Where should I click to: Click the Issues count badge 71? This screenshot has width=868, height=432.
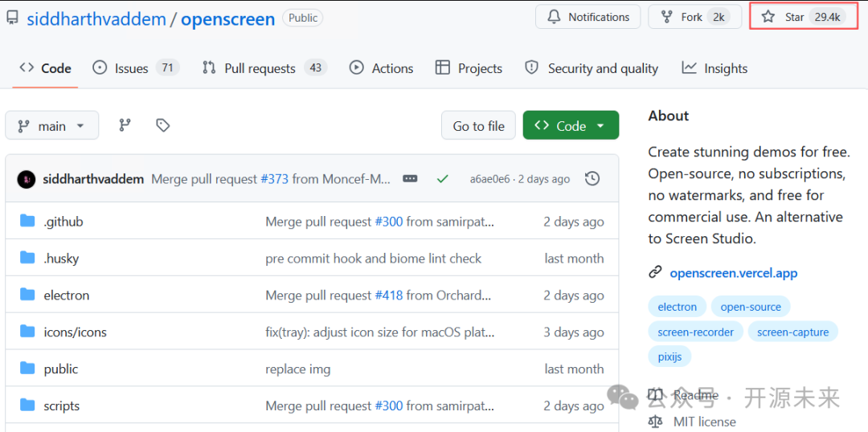pyautogui.click(x=167, y=68)
